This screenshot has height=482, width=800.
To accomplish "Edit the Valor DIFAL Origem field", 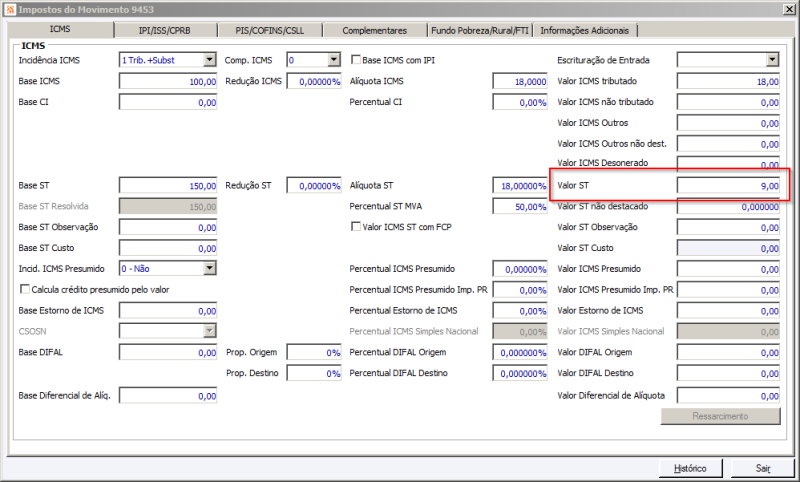I will click(x=728, y=352).
